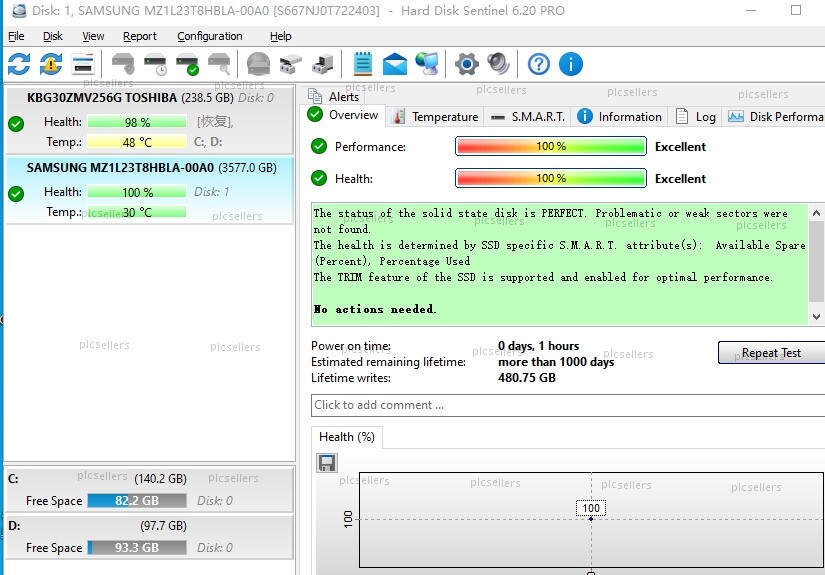This screenshot has height=575, width=825.
Task: Click SAMSUNG disk Health 100 % bar
Action: (137, 192)
